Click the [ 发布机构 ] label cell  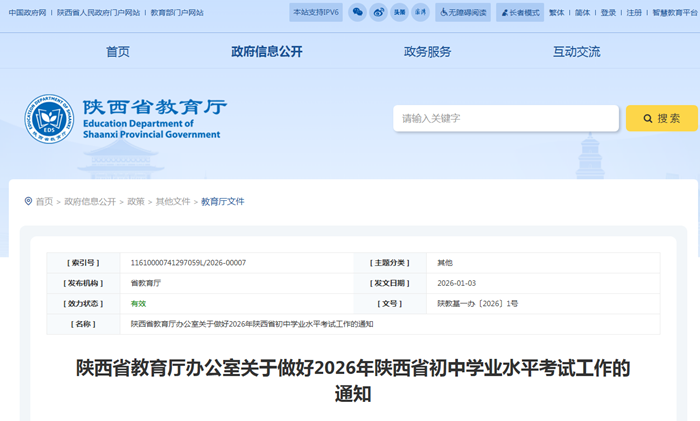[83, 283]
